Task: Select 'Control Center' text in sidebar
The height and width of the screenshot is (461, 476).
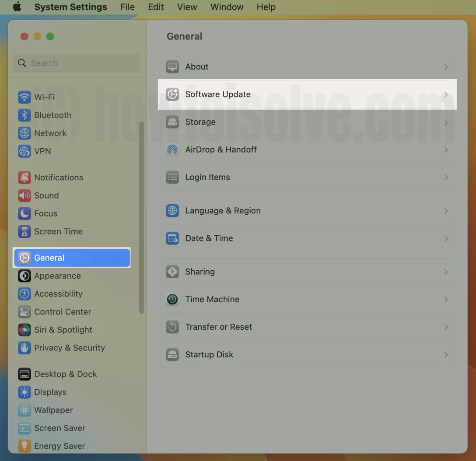Action: pyautogui.click(x=63, y=312)
